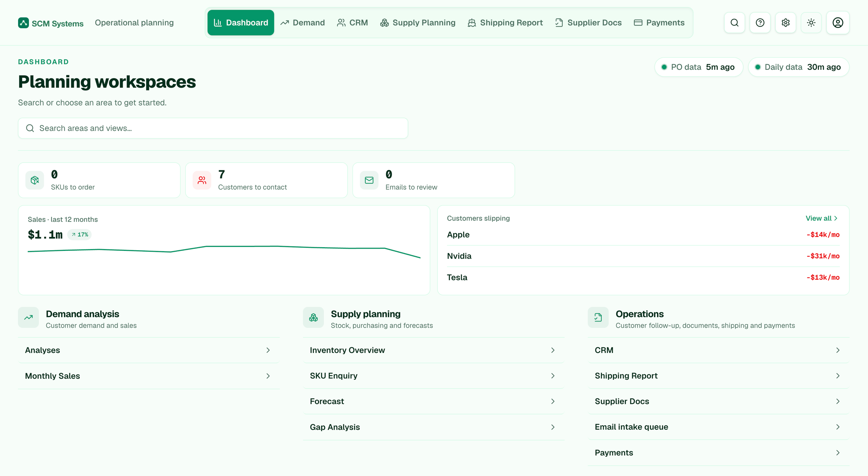Expand the Analyses row chevron
Viewport: 868px width, 476px height.
[x=268, y=350]
